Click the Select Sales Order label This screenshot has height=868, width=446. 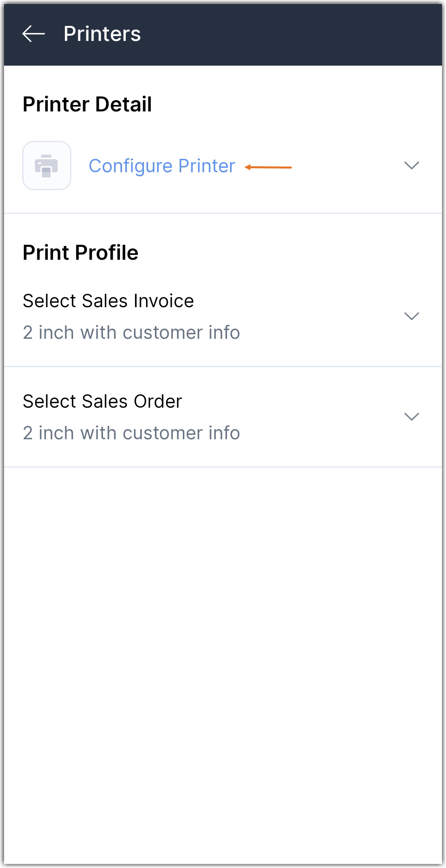(102, 402)
